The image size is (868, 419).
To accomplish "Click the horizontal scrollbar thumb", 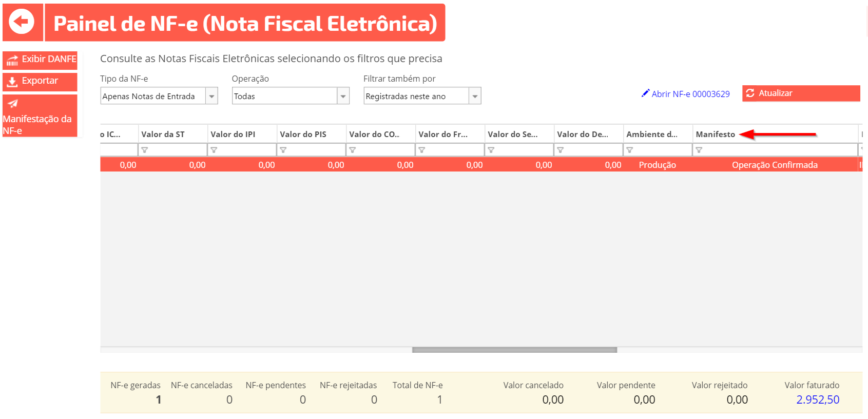I will 514,350.
